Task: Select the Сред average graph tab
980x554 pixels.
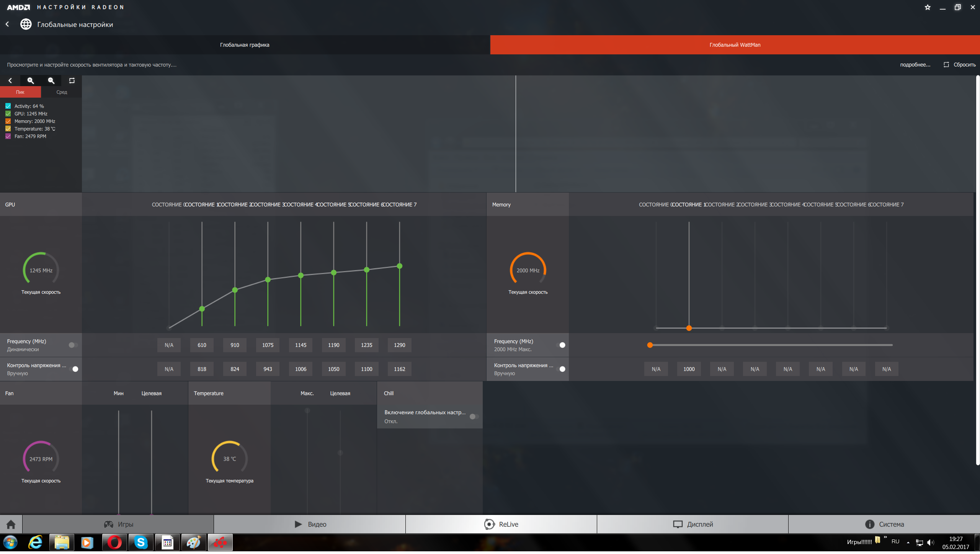Action: coord(62,92)
